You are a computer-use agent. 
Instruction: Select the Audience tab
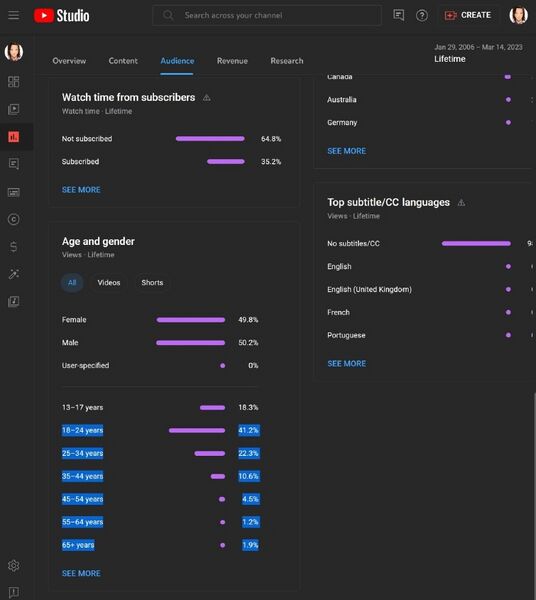click(177, 61)
